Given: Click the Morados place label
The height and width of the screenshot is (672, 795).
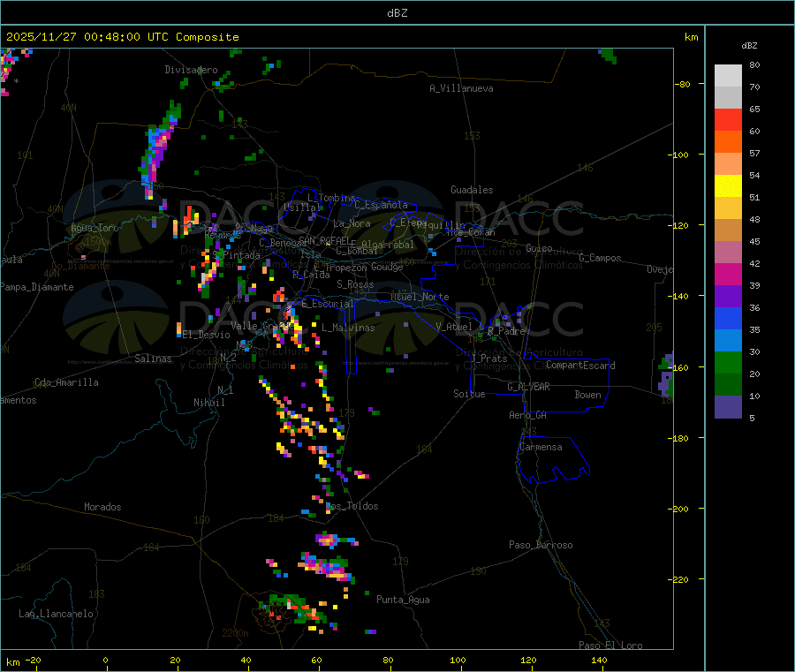Looking at the screenshot, I should point(102,507).
